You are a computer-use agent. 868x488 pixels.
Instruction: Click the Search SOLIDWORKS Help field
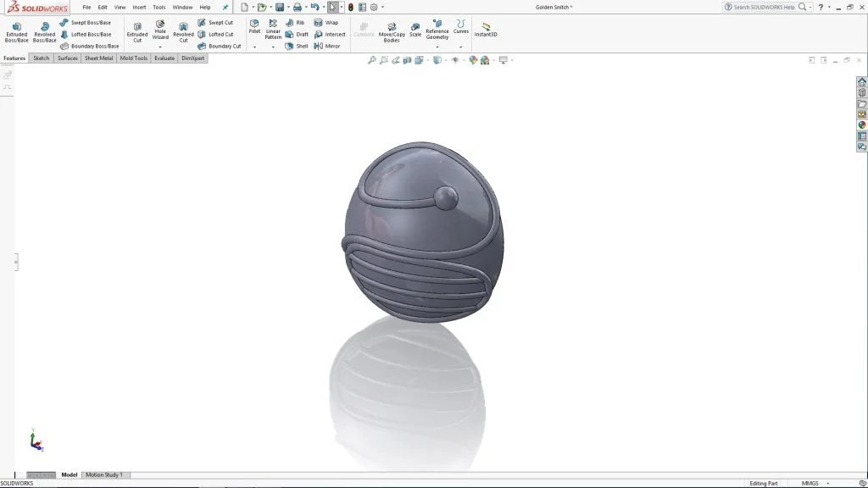coord(763,7)
